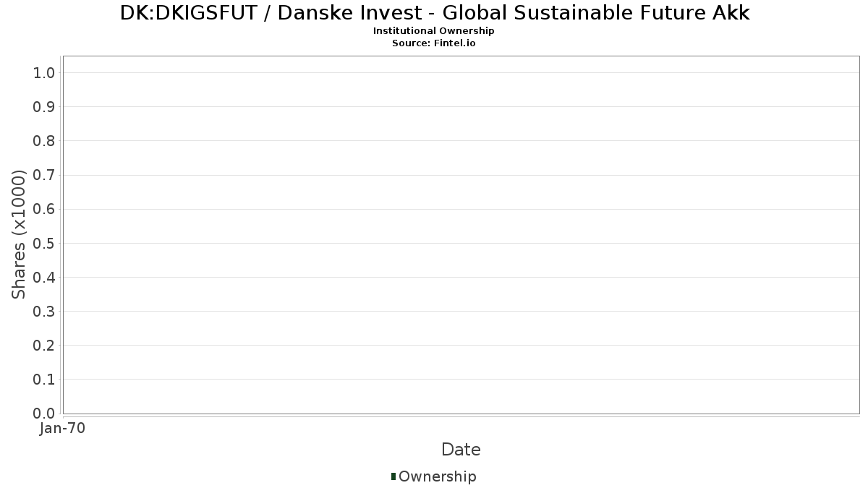Click the 0.8 y-axis tick label
This screenshot has height=488, width=868.
pyautogui.click(x=44, y=141)
